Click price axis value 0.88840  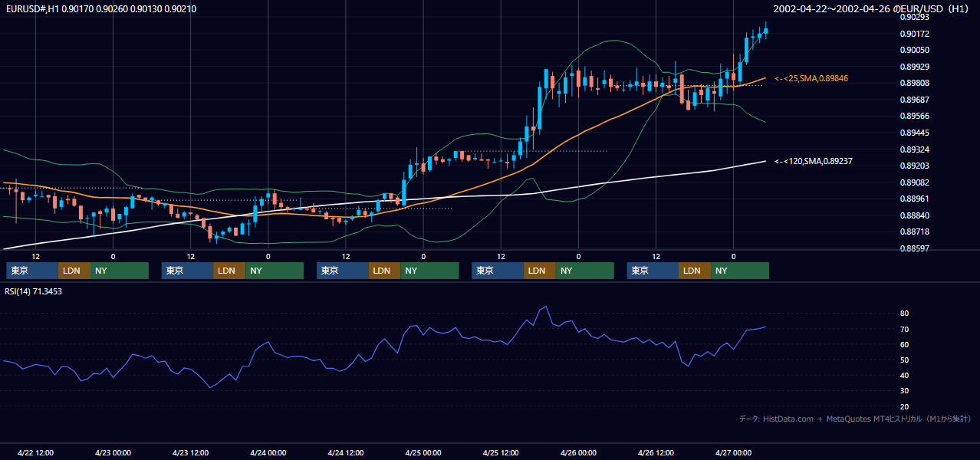[915, 215]
